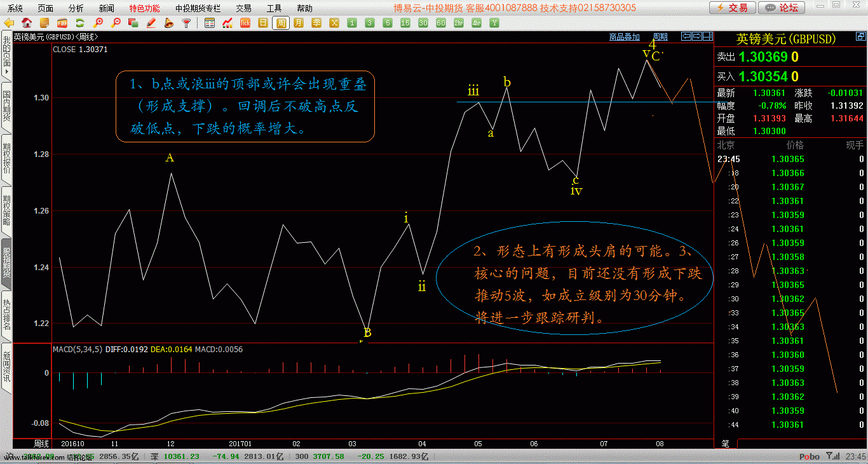Click the 论坛 forum button
Screen dimensions: 868x464
(x=782, y=8)
